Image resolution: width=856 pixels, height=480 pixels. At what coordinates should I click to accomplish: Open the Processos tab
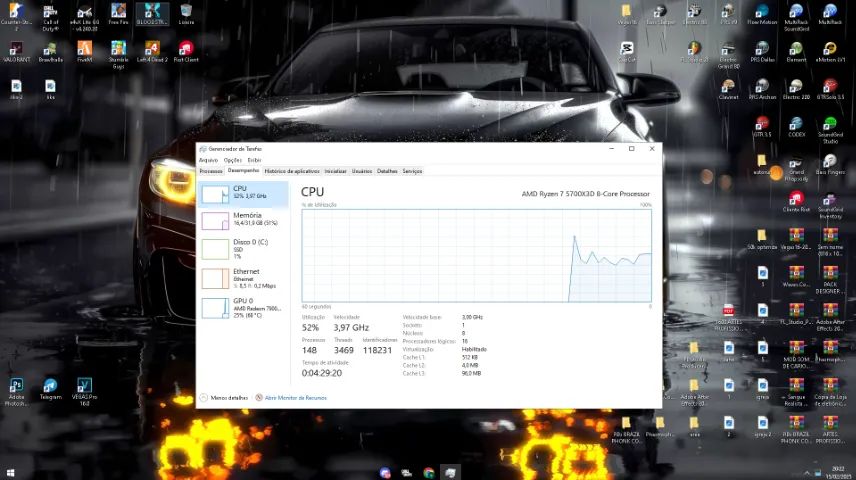click(211, 171)
